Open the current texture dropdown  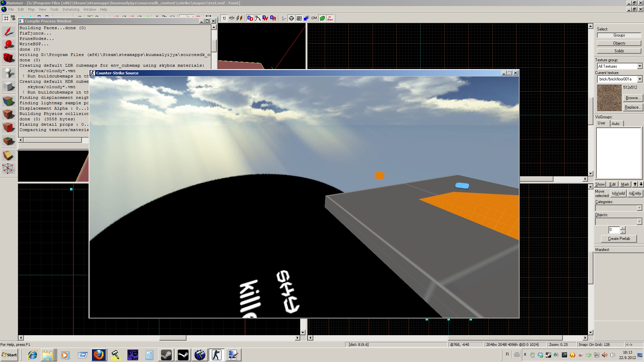(640, 79)
